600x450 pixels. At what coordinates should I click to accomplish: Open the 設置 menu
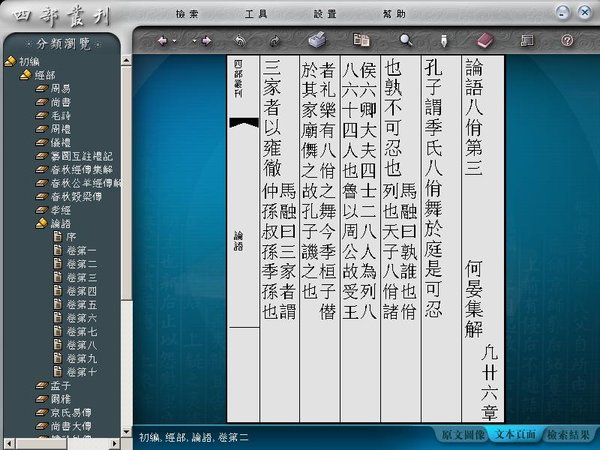tap(325, 14)
